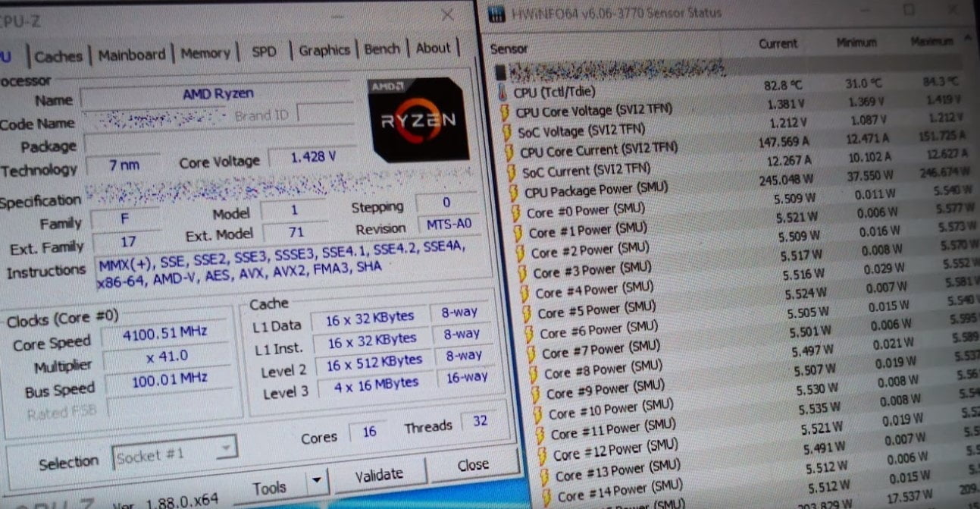Click the CPU temperature reading 82.8 °C
This screenshot has height=509, width=980.
pyautogui.click(x=784, y=85)
